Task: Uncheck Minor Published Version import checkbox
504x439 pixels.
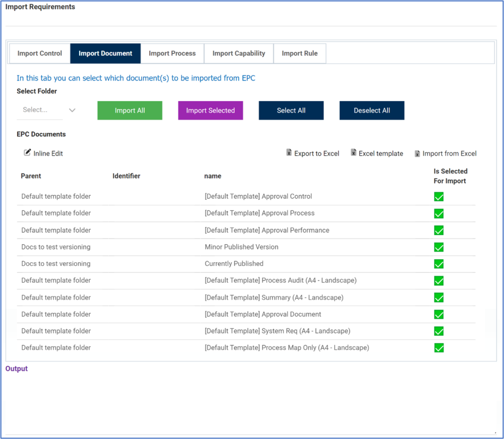Action: tap(438, 247)
